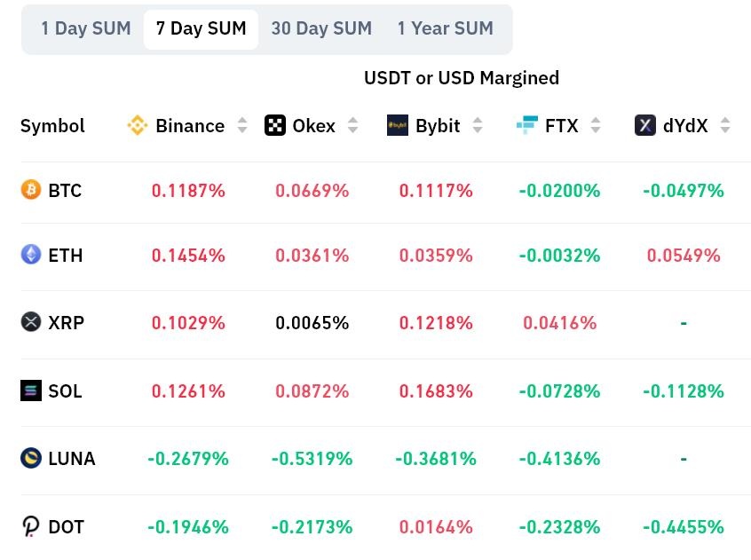The height and width of the screenshot is (560, 751).
Task: Sort by Bybit column arrows
Action: [x=478, y=126]
